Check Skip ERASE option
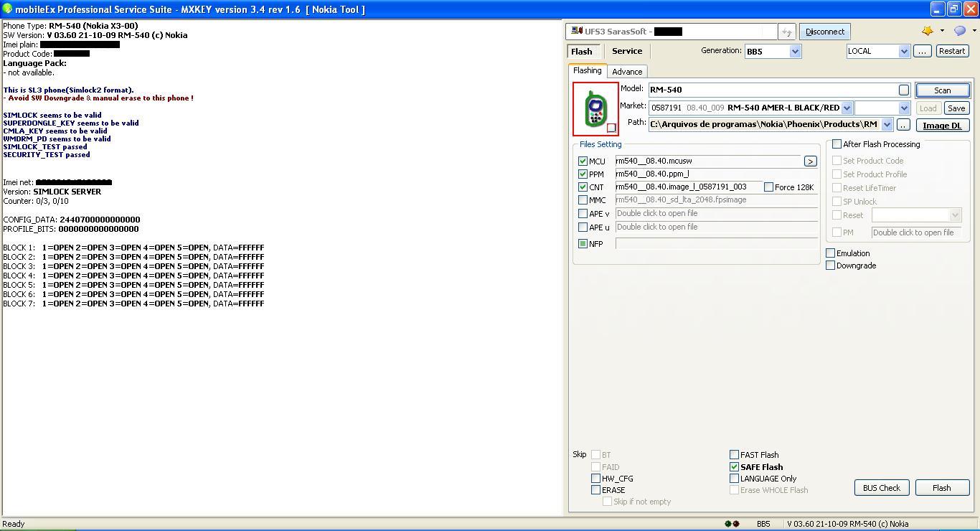This screenshot has width=980, height=531. pyautogui.click(x=595, y=490)
